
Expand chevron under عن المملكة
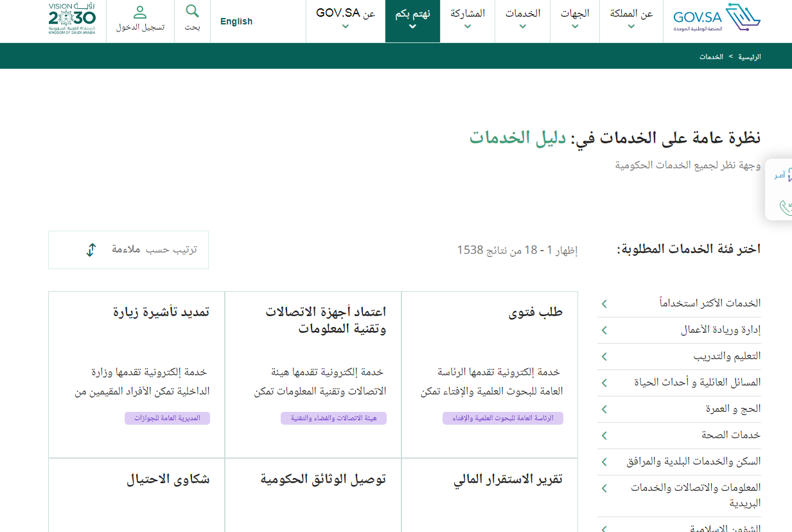click(631, 26)
